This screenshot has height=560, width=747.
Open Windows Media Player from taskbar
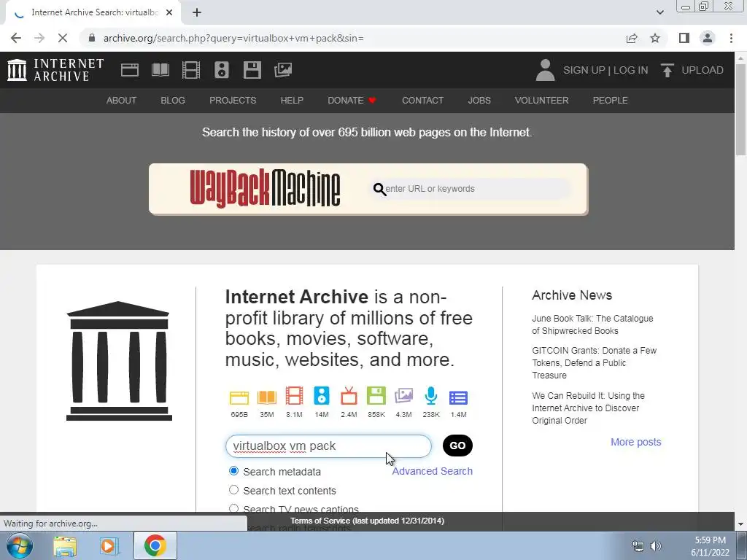pos(108,546)
